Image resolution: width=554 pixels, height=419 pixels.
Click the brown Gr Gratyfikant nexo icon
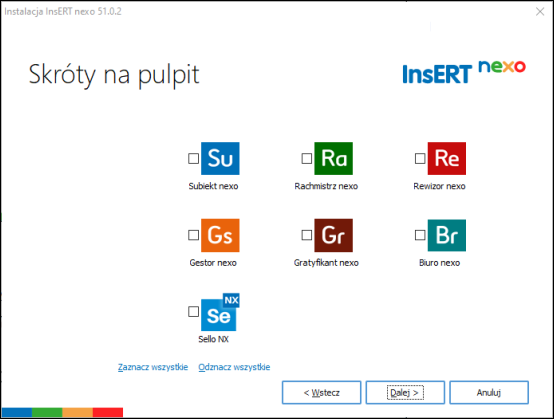[334, 235]
